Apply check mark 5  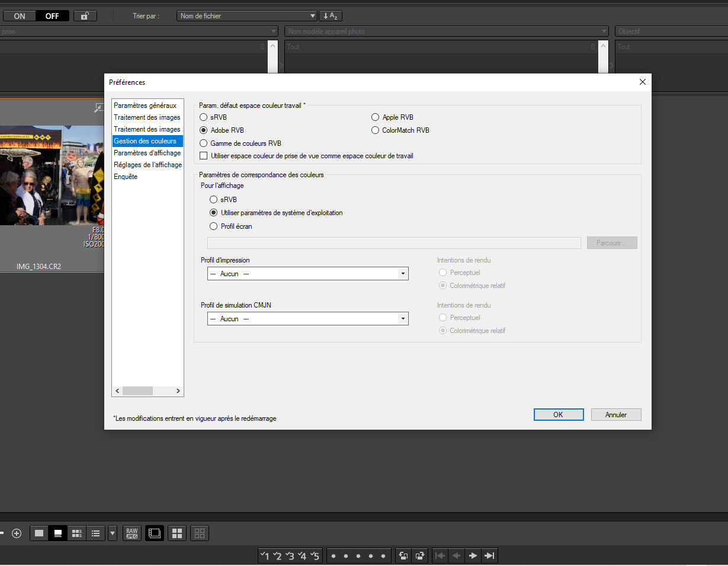point(315,555)
